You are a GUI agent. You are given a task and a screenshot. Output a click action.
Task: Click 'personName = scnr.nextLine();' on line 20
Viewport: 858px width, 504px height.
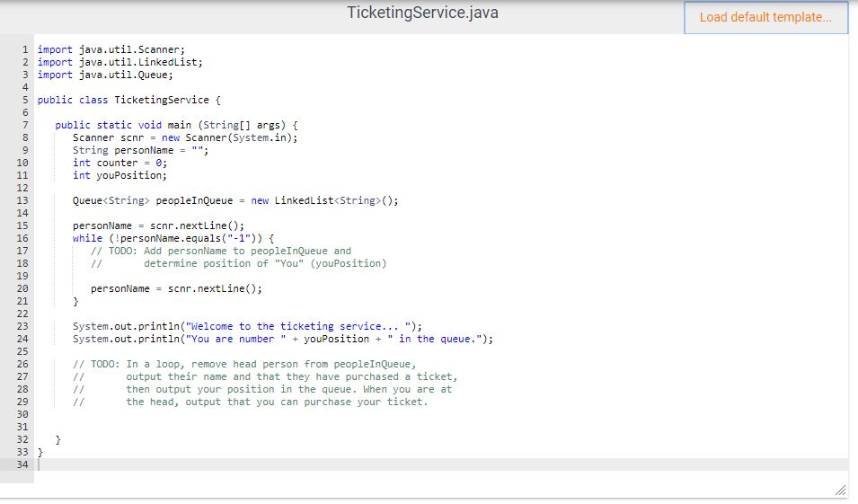pyautogui.click(x=176, y=289)
